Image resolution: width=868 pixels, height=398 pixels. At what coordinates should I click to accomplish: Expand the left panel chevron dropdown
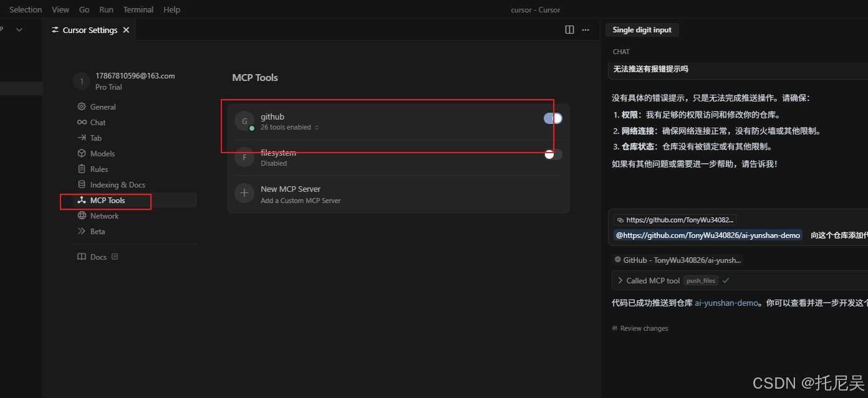pos(19,29)
